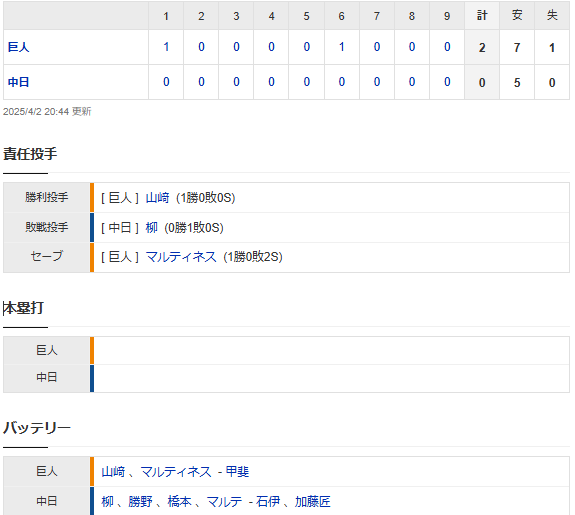The height and width of the screenshot is (515, 575).
Task: Click 巨人 4th inning score 0
Action: coord(271,47)
